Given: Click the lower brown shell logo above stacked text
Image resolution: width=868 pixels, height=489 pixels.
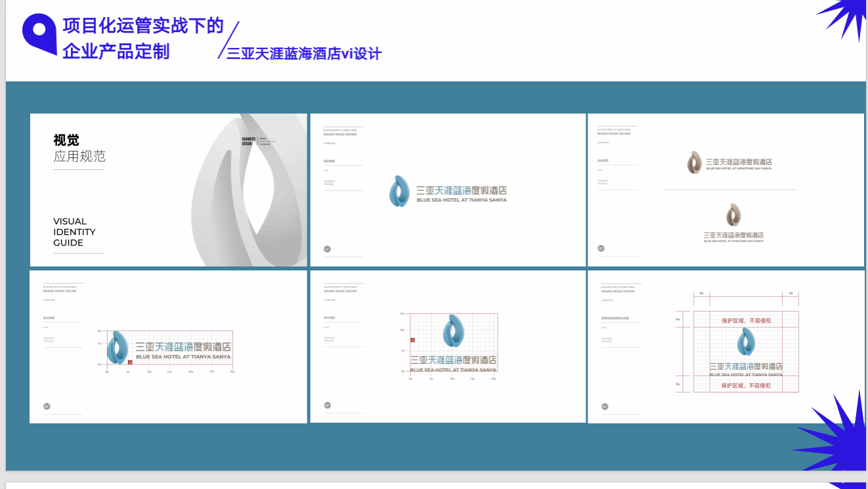Looking at the screenshot, I should (733, 215).
